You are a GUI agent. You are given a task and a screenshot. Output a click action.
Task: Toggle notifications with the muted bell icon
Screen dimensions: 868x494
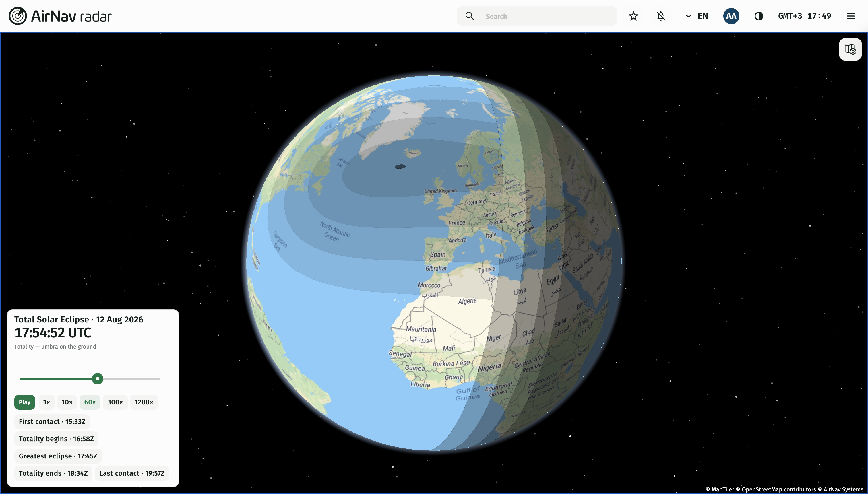660,16
